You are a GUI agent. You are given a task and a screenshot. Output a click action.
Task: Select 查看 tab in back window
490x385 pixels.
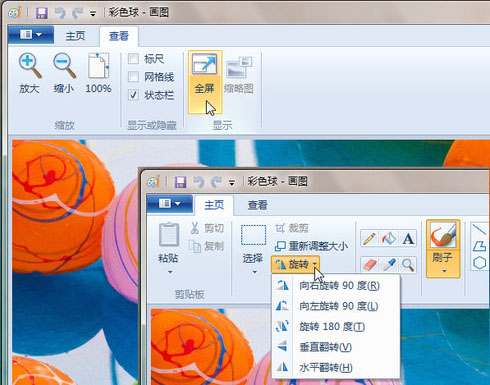coord(119,36)
